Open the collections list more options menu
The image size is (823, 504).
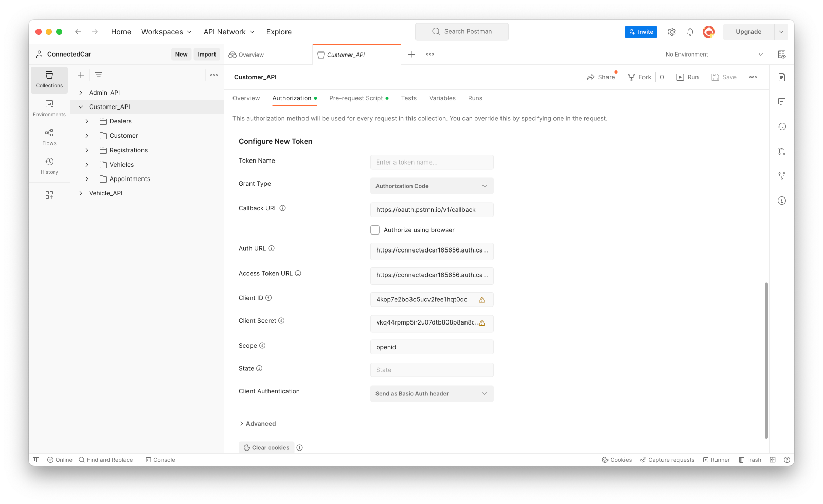[x=214, y=75]
